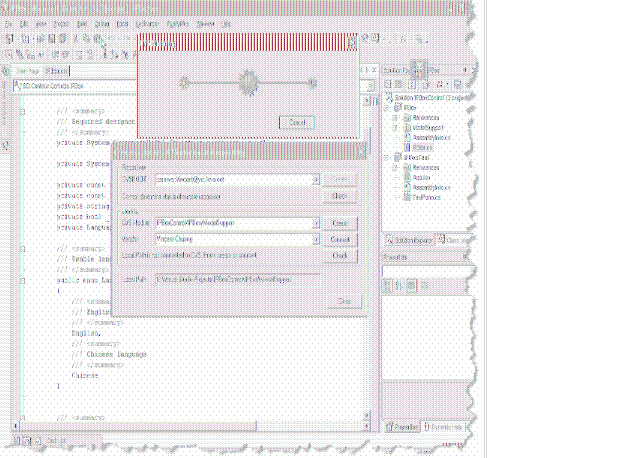Click the Decrease Indent toolbar icon

[x=56, y=54]
